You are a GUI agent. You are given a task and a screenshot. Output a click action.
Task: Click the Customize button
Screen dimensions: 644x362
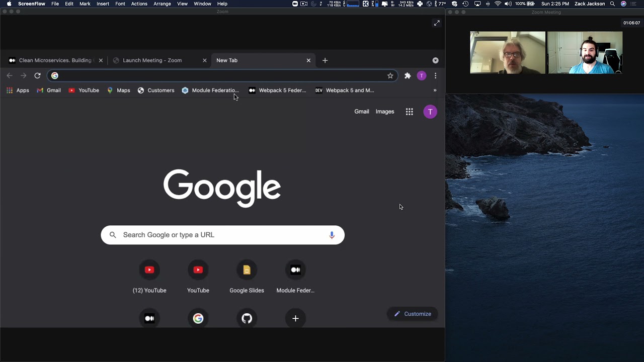(x=413, y=314)
